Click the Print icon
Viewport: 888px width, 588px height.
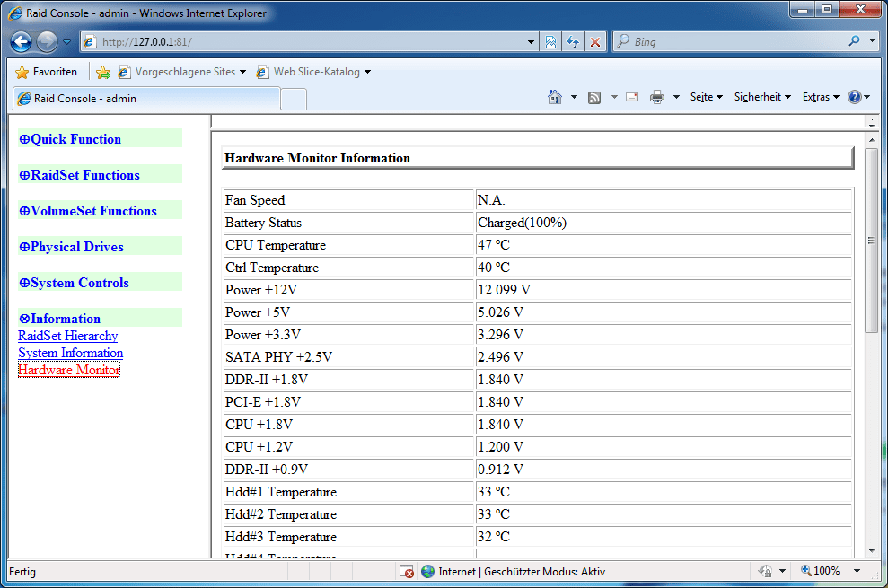657,98
